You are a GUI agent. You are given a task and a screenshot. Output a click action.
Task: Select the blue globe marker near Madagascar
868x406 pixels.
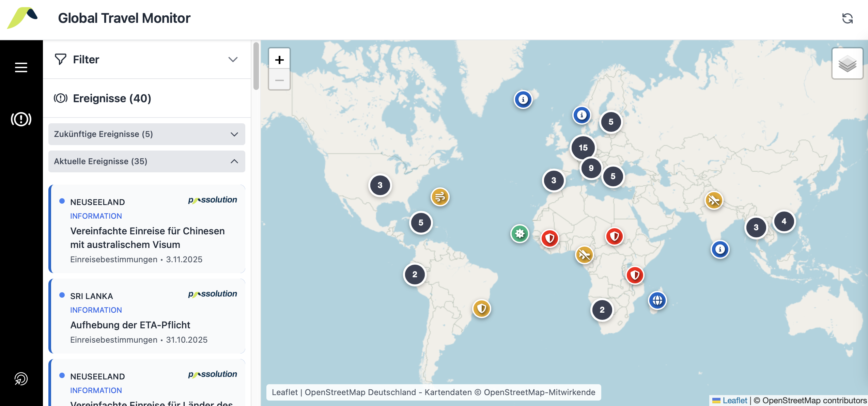tap(657, 300)
